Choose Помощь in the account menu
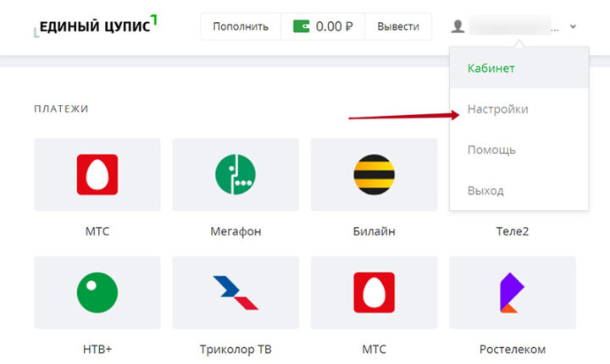This screenshot has height=364, width=610. [491, 150]
